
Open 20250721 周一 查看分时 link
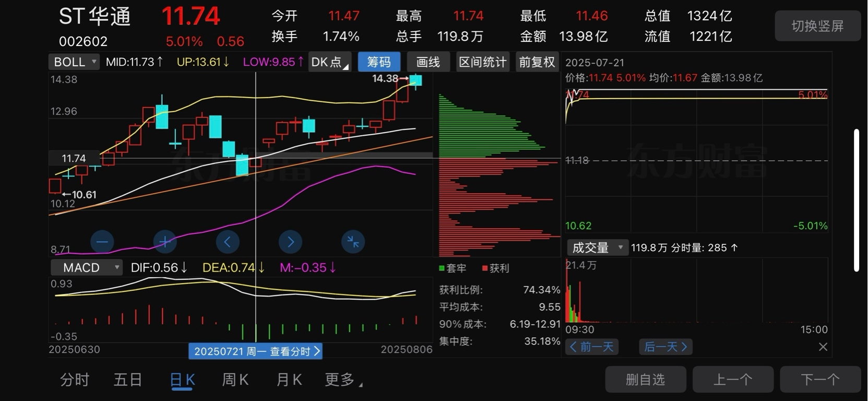(x=256, y=351)
